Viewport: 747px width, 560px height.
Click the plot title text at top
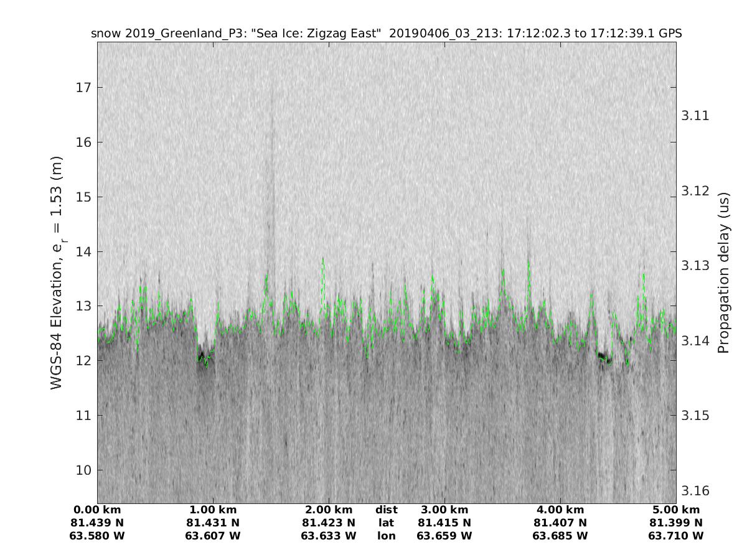[x=386, y=34]
